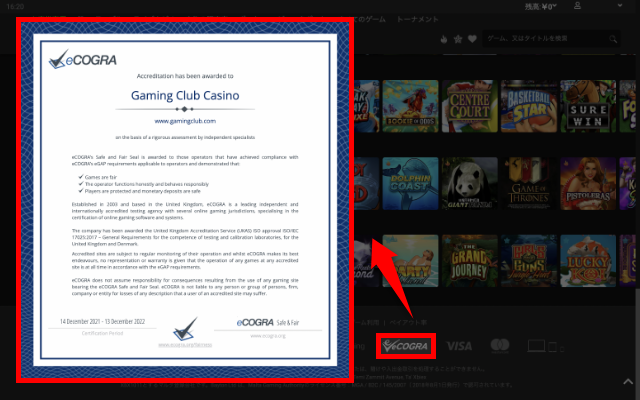
Task: Click the eCOGRA seal in the footer
Action: (x=405, y=346)
